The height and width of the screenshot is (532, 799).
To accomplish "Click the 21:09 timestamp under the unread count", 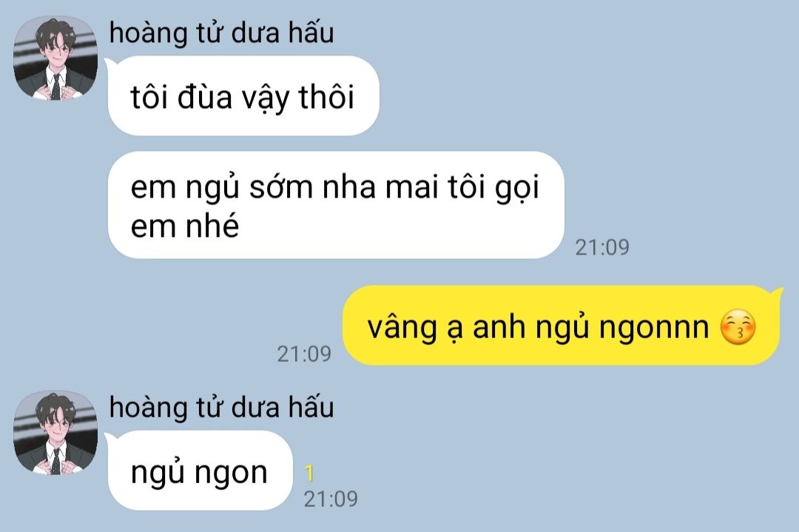I will click(331, 499).
